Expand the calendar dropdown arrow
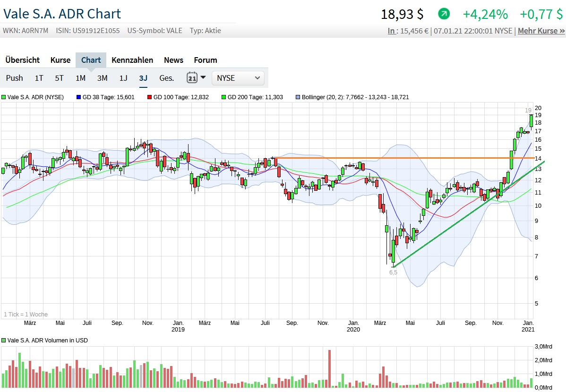The width and height of the screenshot is (566, 392). click(203, 77)
